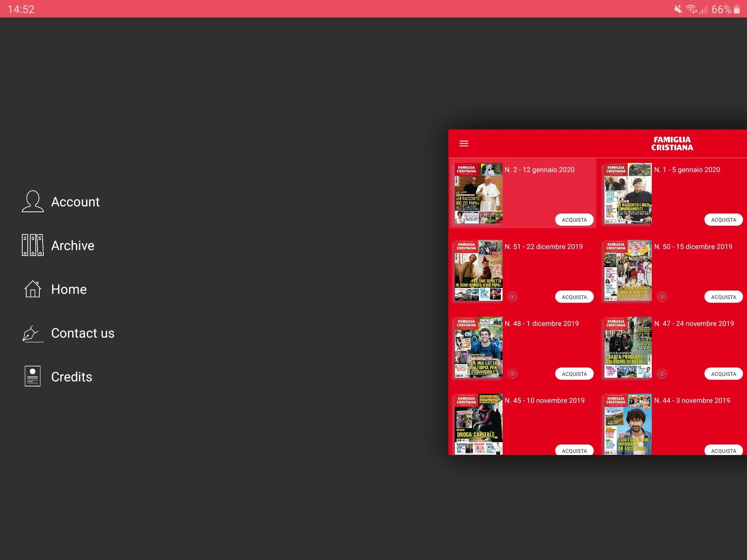747x560 pixels.
Task: Buy issue N. 51 - 22 dicembre 2019
Action: click(x=574, y=297)
